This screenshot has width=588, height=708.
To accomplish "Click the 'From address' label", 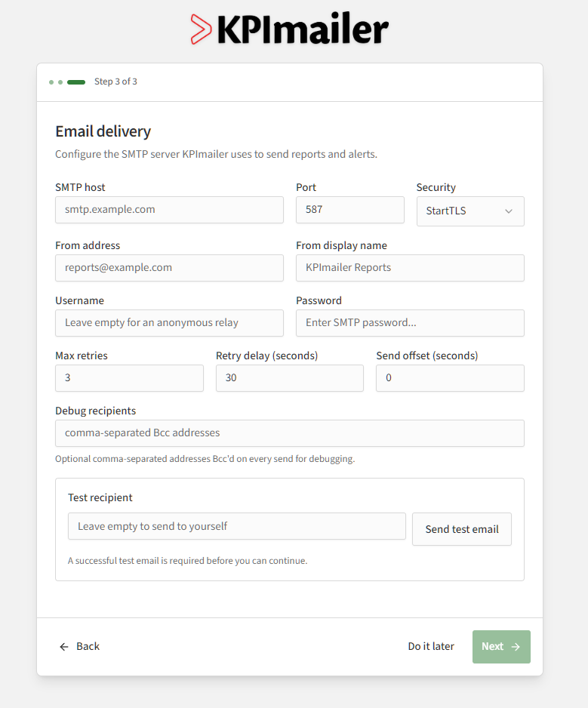I will pos(88,245).
